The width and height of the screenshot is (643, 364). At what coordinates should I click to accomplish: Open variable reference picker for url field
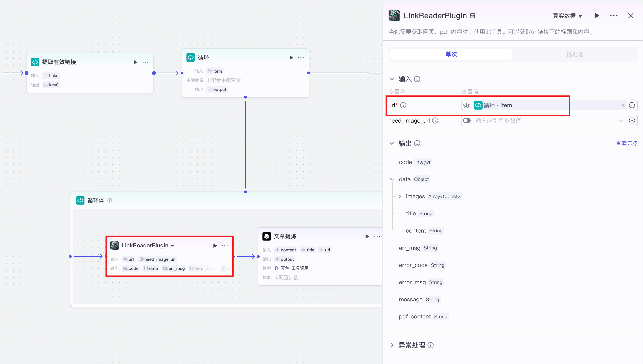[632, 105]
